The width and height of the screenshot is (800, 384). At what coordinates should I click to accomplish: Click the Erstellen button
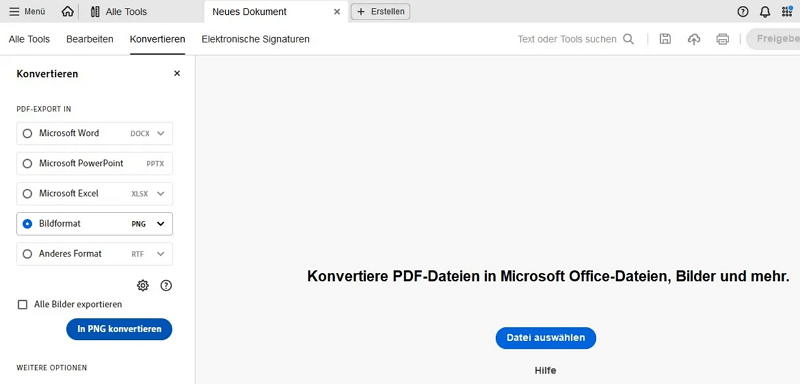coord(381,11)
